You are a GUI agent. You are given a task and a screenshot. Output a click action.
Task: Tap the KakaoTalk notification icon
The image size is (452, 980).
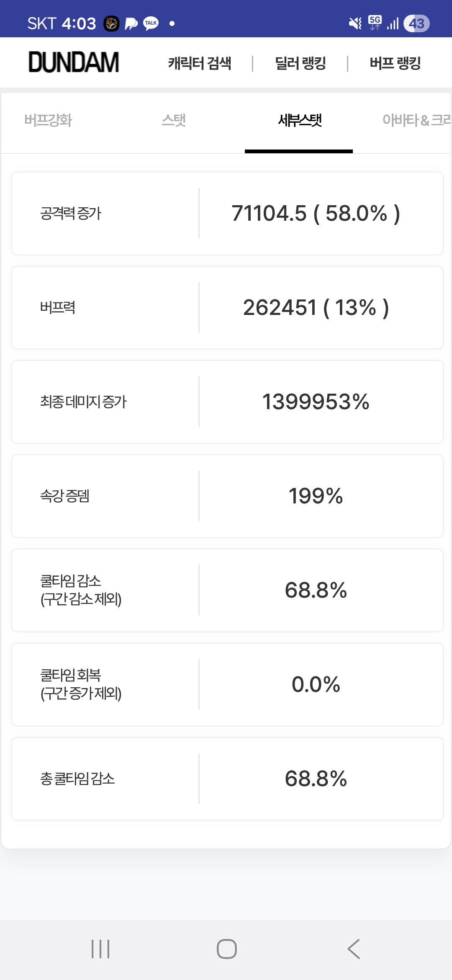point(151,23)
